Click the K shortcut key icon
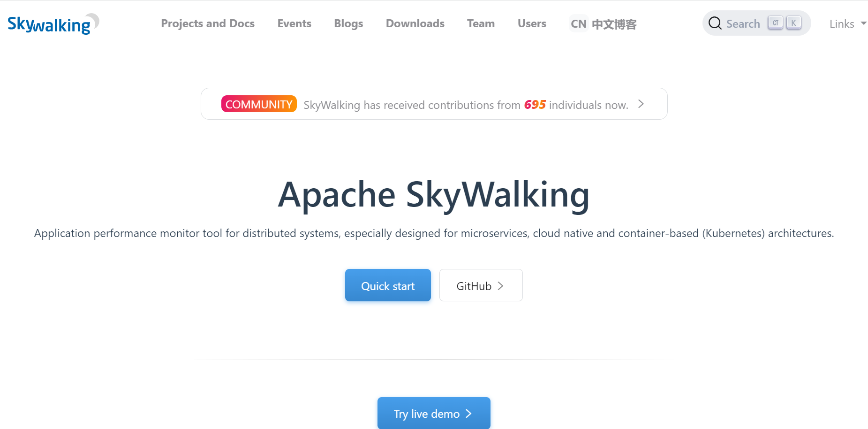This screenshot has width=868, height=429. (793, 23)
